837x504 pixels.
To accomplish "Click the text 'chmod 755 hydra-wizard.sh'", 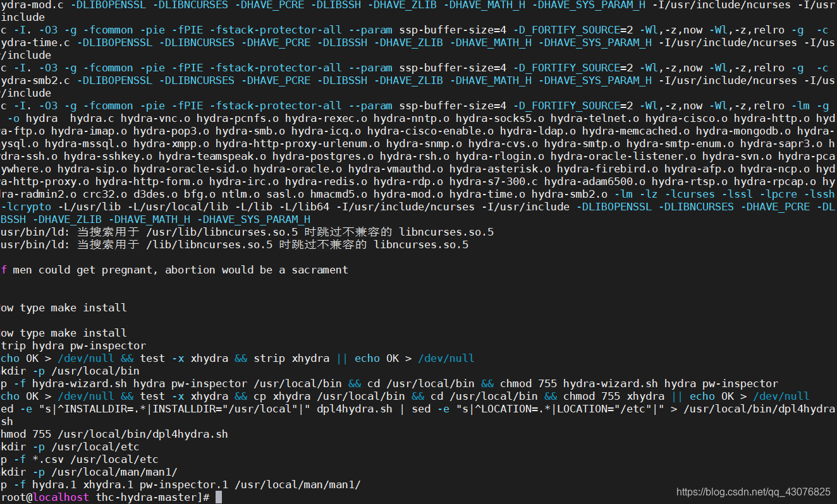I will point(579,384).
